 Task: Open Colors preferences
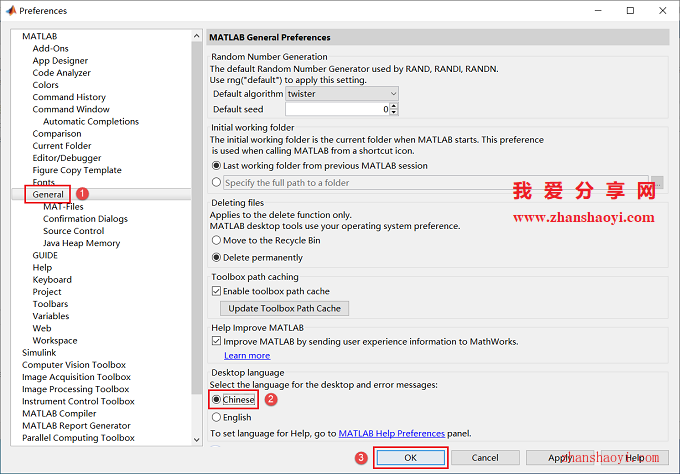coord(46,85)
